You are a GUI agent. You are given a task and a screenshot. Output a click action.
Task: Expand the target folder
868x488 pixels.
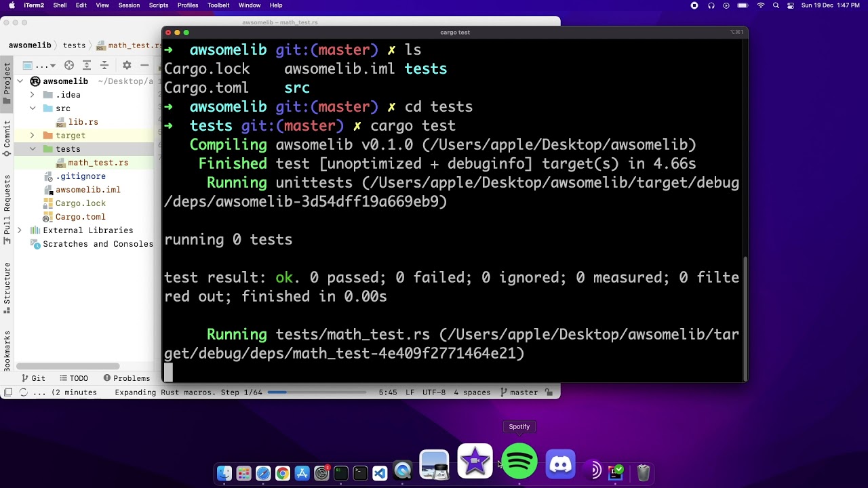32,136
